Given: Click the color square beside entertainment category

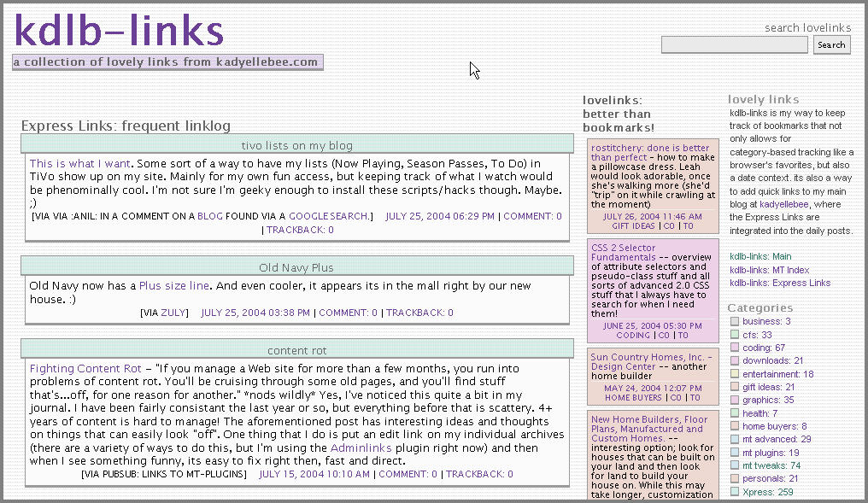Looking at the screenshot, I should (734, 374).
